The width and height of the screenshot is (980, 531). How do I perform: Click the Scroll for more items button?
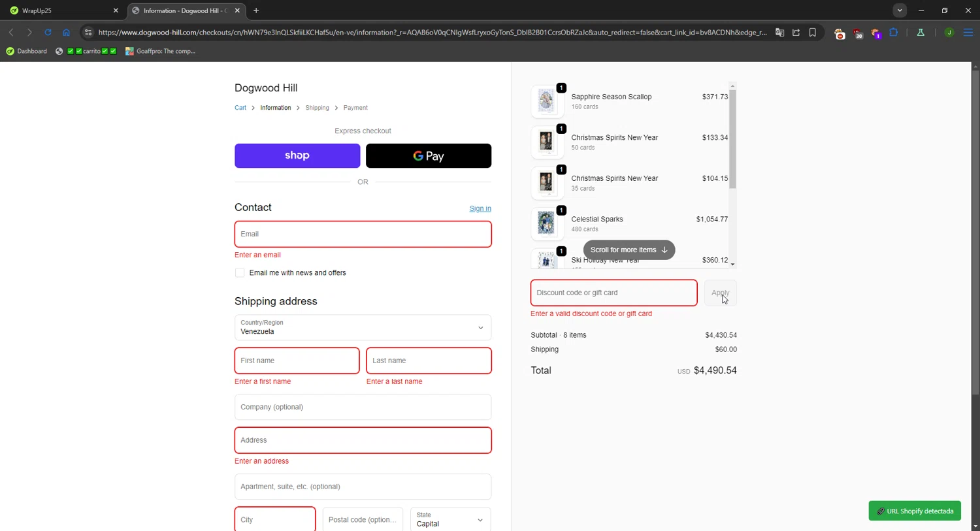(629, 249)
